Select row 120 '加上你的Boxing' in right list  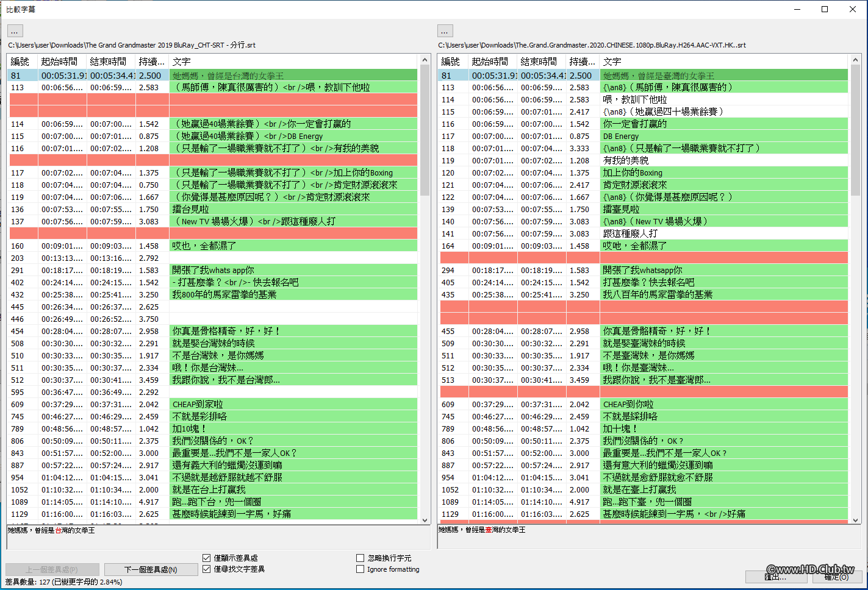(x=643, y=173)
